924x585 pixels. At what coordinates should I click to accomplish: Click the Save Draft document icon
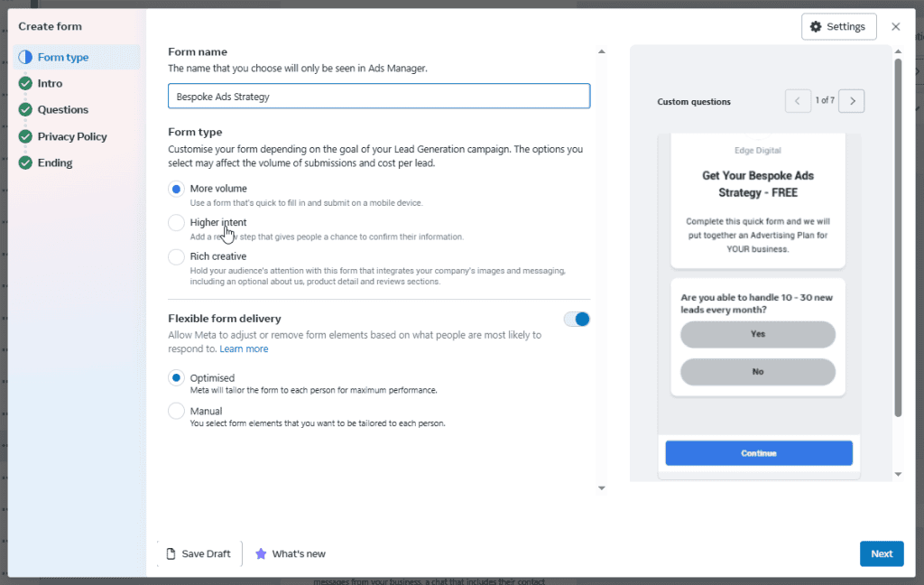(171, 553)
